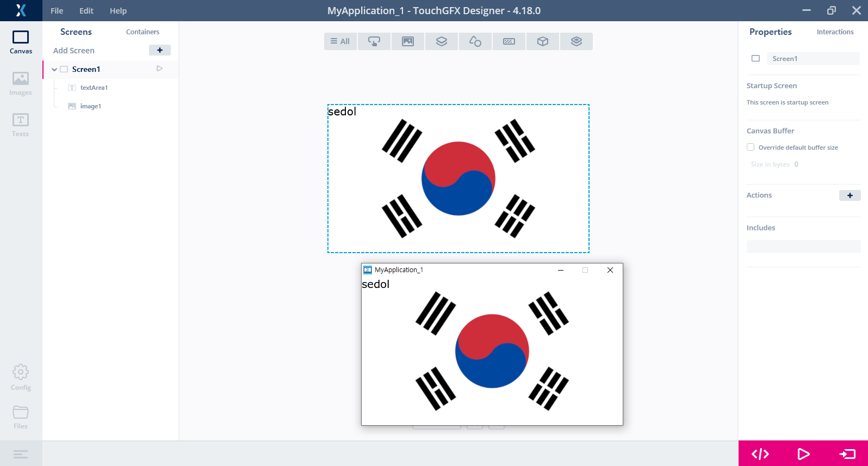Click the Add Screen label
The image size is (868, 466).
(x=74, y=51)
